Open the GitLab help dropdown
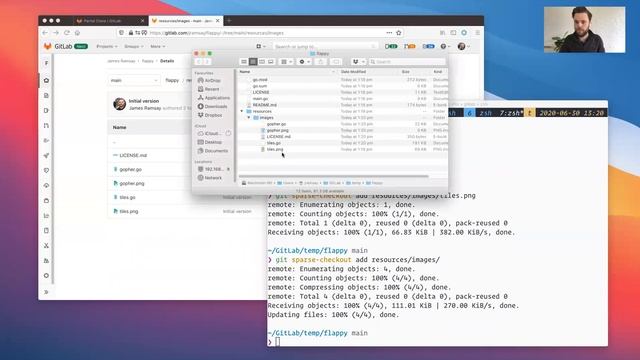The width and height of the screenshot is (640, 360). point(445,47)
